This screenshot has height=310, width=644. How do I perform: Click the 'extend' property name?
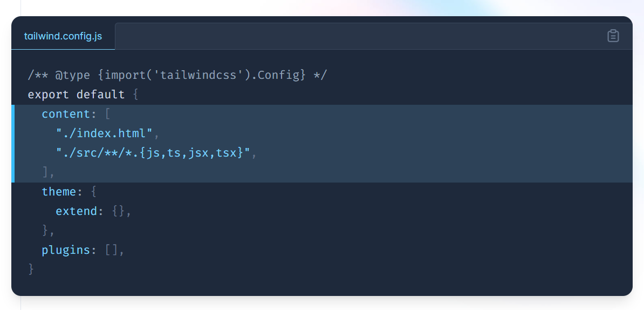pos(76,211)
